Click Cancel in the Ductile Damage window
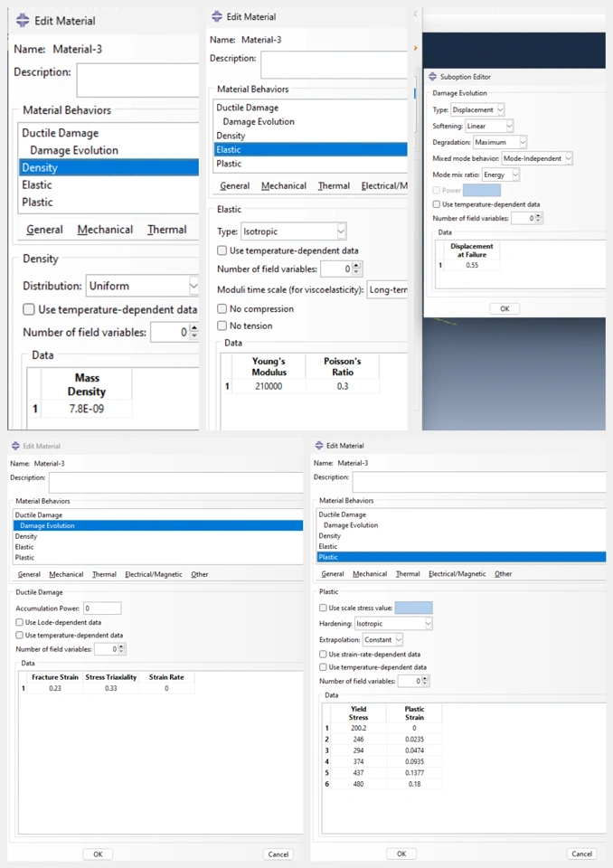The image size is (613, 868). 278,854
